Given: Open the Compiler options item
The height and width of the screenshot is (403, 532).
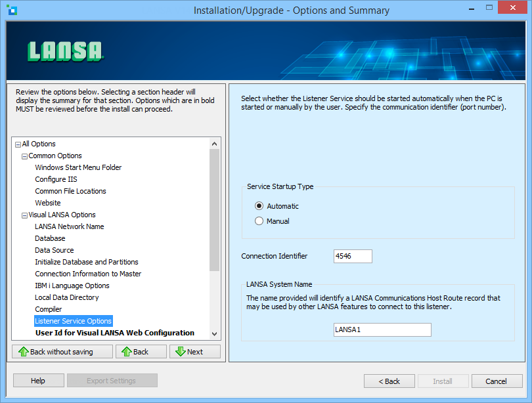Looking at the screenshot, I should tap(48, 309).
